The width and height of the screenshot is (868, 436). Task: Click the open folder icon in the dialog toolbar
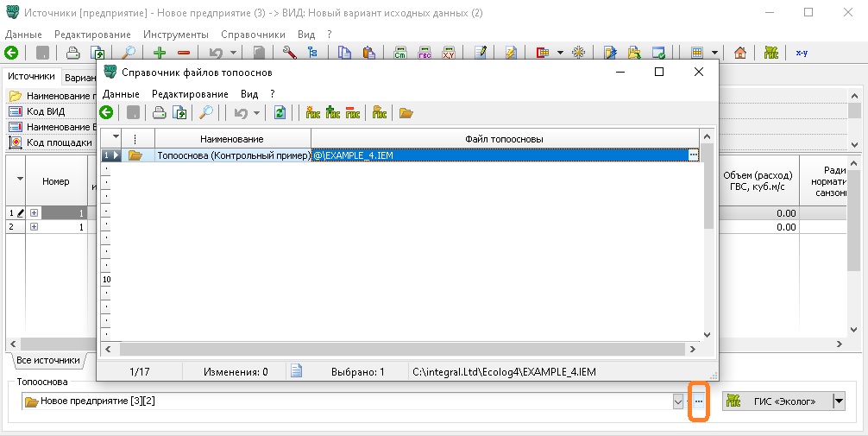coord(406,112)
